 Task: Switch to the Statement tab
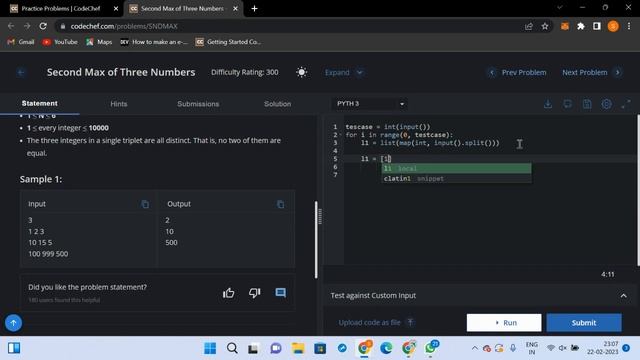(40, 104)
